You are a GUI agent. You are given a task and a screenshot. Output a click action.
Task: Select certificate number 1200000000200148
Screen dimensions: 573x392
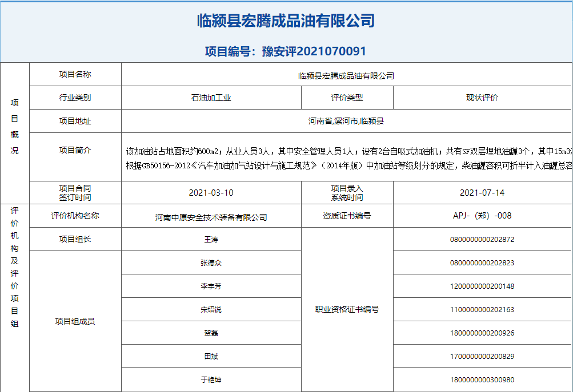[482, 286]
